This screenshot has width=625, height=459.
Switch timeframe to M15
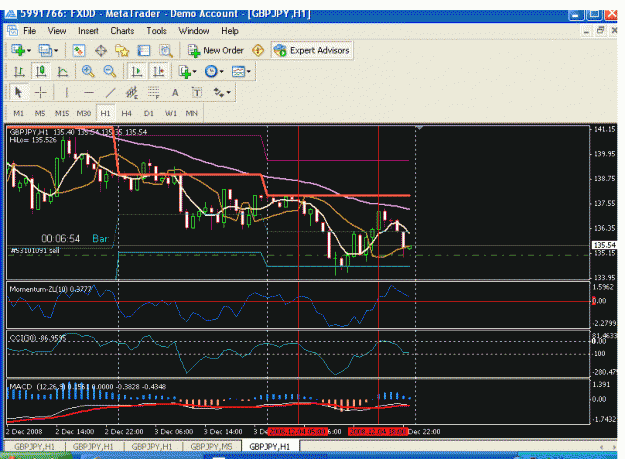[62, 113]
